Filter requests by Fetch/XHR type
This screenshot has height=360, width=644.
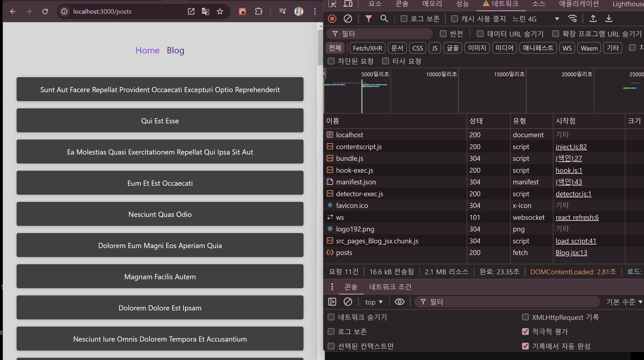[x=367, y=48]
